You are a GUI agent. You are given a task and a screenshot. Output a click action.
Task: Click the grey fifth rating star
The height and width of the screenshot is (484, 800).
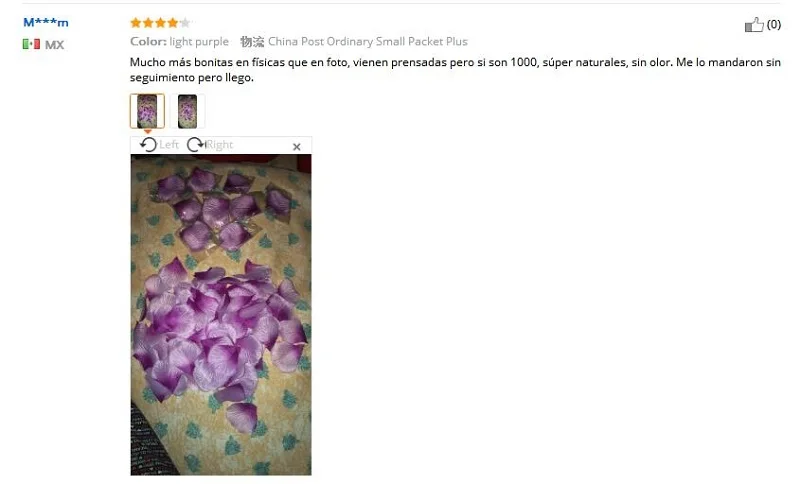(x=185, y=22)
